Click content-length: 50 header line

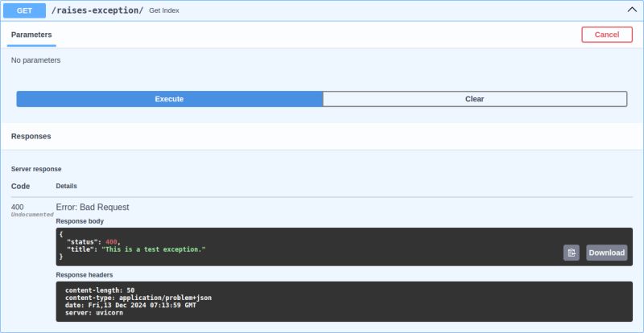coord(100,290)
